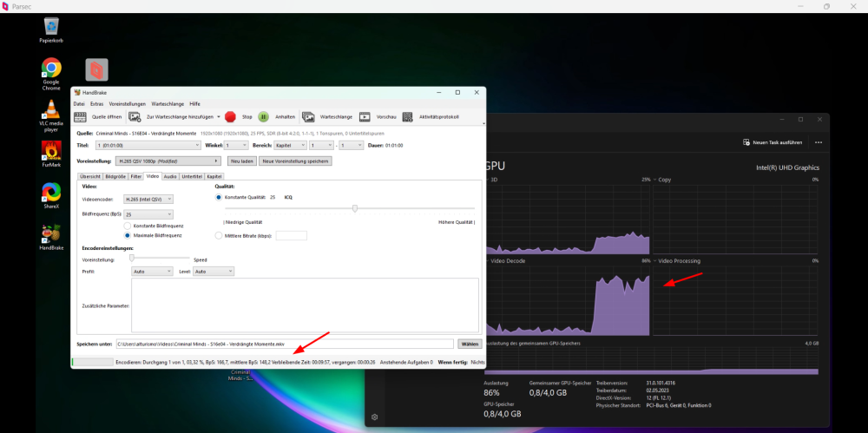The height and width of the screenshot is (433, 868).
Task: Click the Wählen browse button
Action: 470,344
